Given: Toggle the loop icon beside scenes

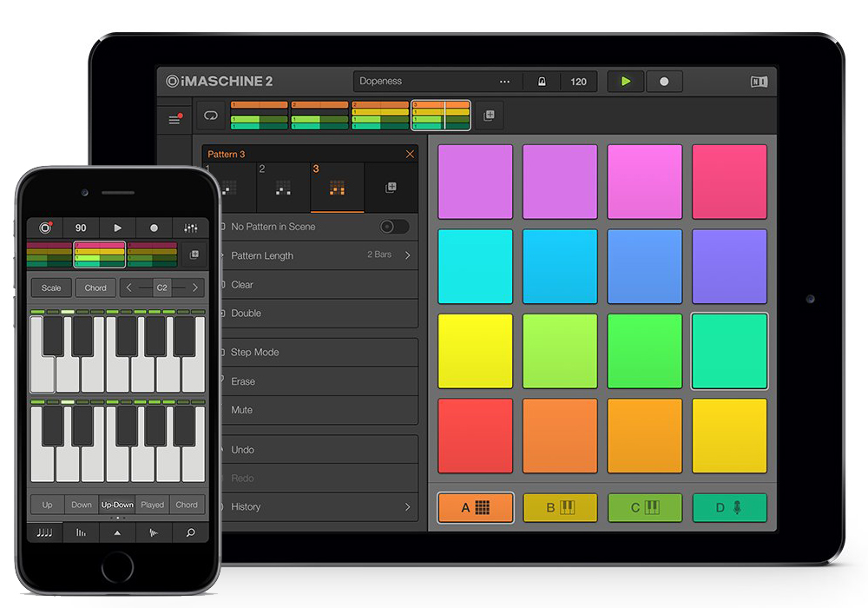Looking at the screenshot, I should (210, 116).
